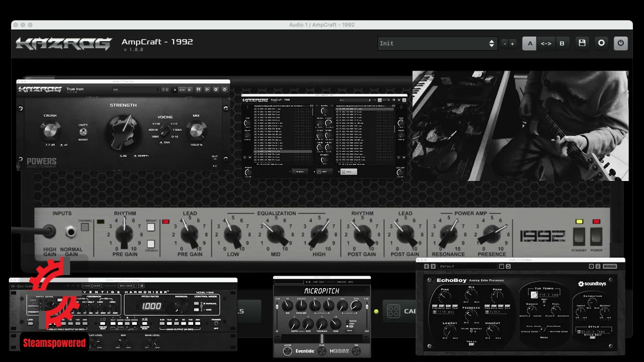This screenshot has height=362, width=644.
Task: Click the Feedback knob in EchoBoy
Action: [x=471, y=315]
